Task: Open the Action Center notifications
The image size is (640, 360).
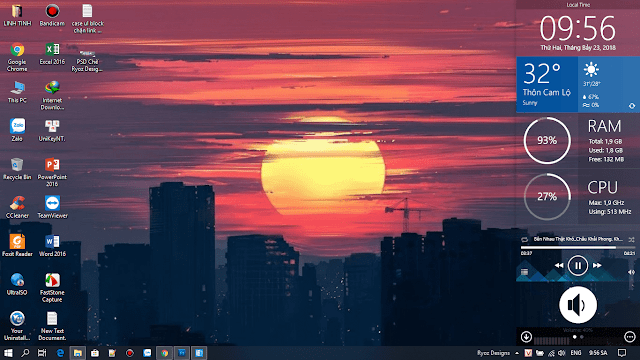Action: click(622, 353)
